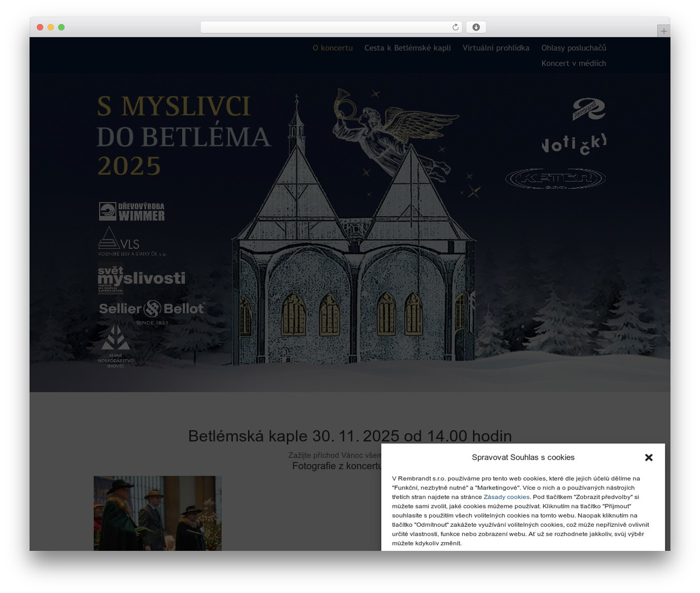Screen dimensions: 700x593
Task: Open the O koncertu menu item
Action: coord(332,48)
